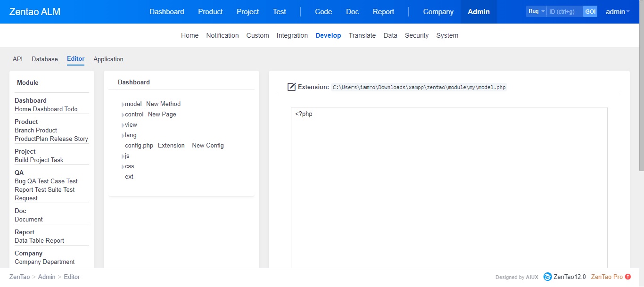The width and height of the screenshot is (644, 287).
Task: Click New Config link for config.php
Action: click(x=208, y=146)
